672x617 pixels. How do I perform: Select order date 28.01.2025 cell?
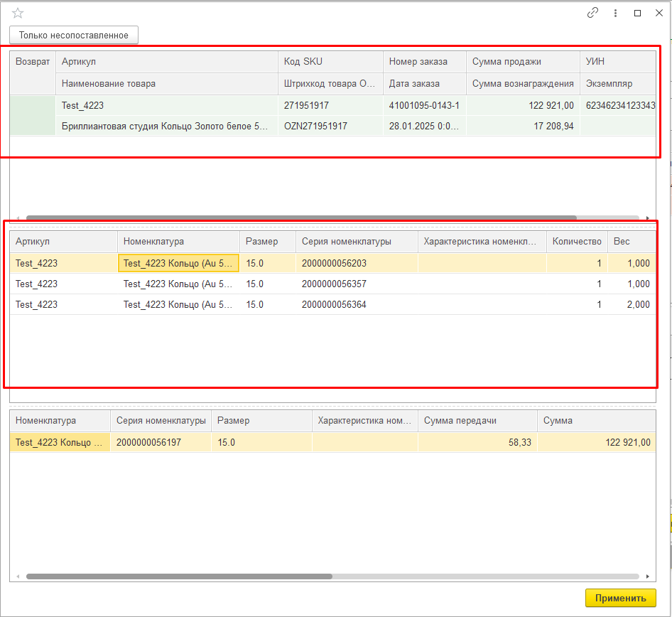click(x=424, y=126)
